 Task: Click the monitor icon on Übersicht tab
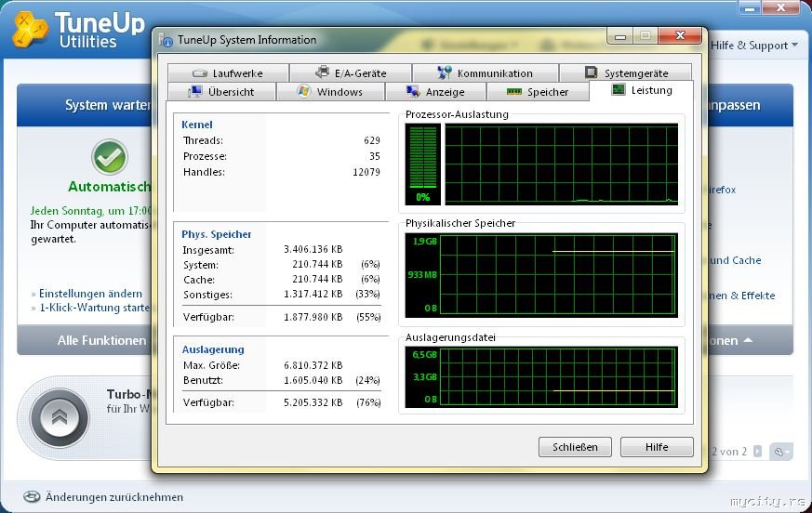[194, 92]
